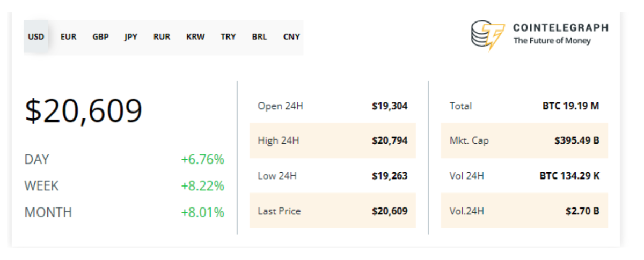The image size is (644, 260).
Task: Open the COINTELEGRAPH brand name link
Action: [561, 28]
